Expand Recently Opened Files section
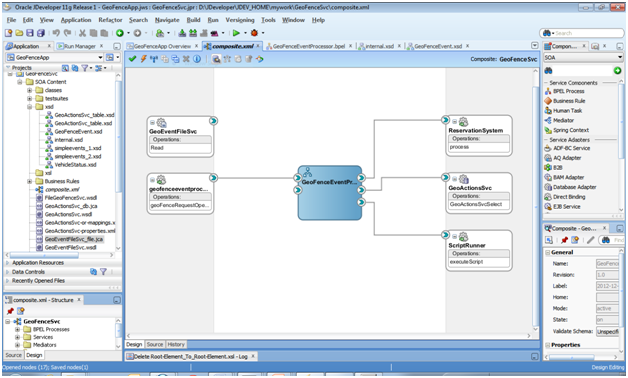Image resolution: width=628 pixels, height=378 pixels. [x=8, y=281]
